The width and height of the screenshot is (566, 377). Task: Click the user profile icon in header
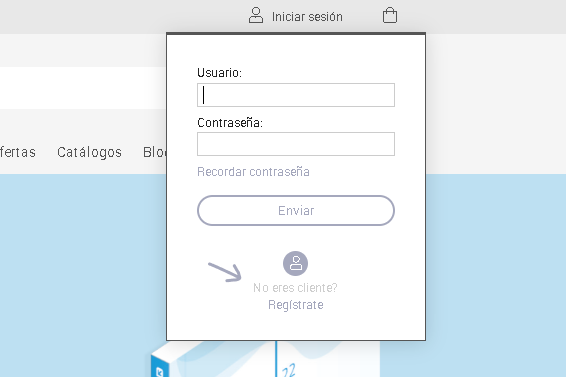point(256,16)
